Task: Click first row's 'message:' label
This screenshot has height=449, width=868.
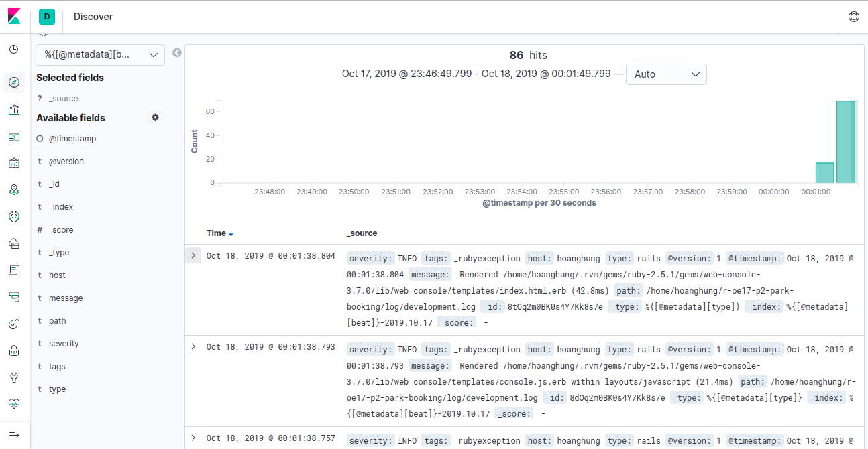Action: point(431,274)
